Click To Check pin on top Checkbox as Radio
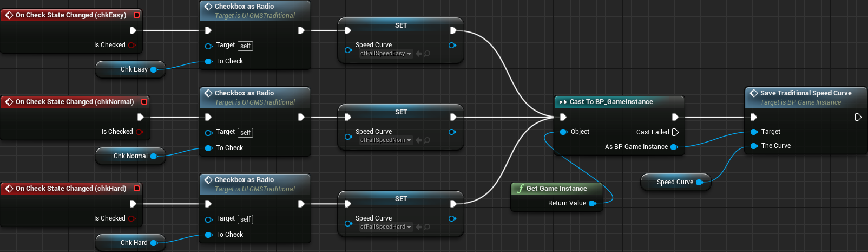The height and width of the screenshot is (252, 868). (x=208, y=61)
